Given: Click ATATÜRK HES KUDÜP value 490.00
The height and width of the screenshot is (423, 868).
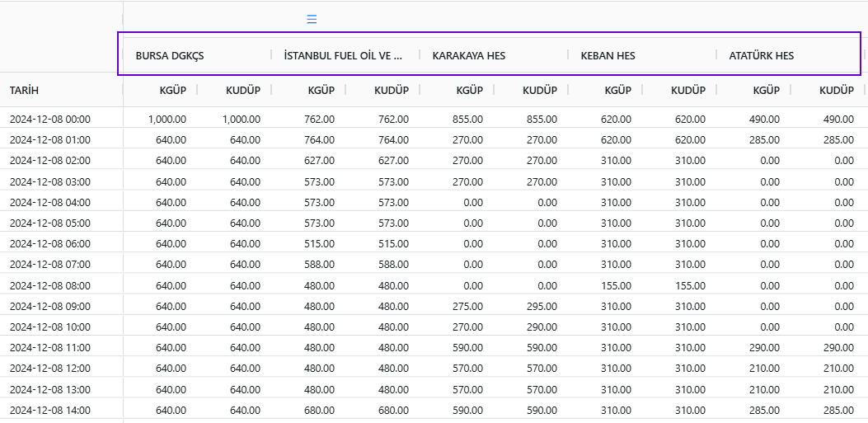Looking at the screenshot, I should click(x=838, y=119).
